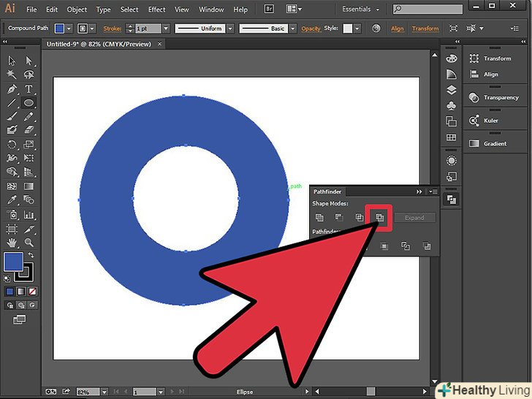The image size is (532, 399).
Task: Swap fill and stroke colors
Action: (31, 254)
